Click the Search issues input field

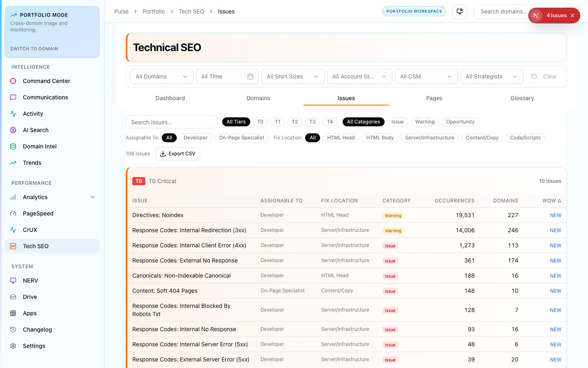tap(171, 122)
